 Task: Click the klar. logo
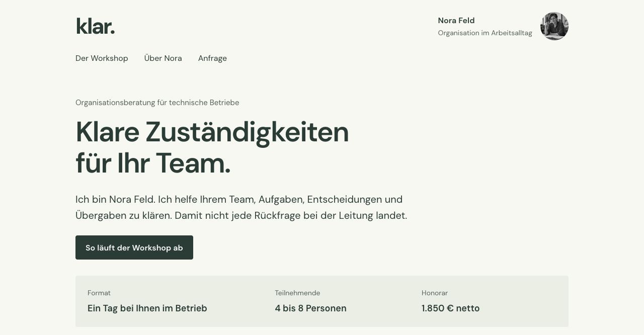click(x=95, y=26)
